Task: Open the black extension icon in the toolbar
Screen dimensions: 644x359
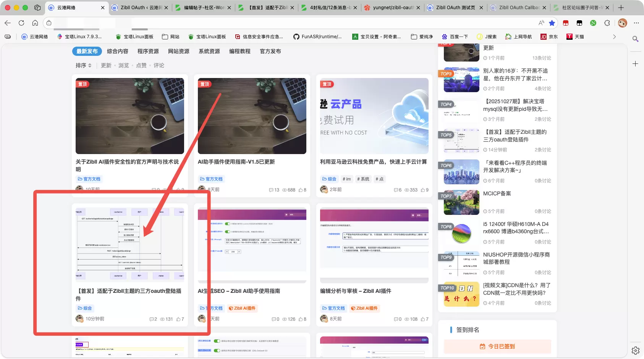Action: pos(579,23)
